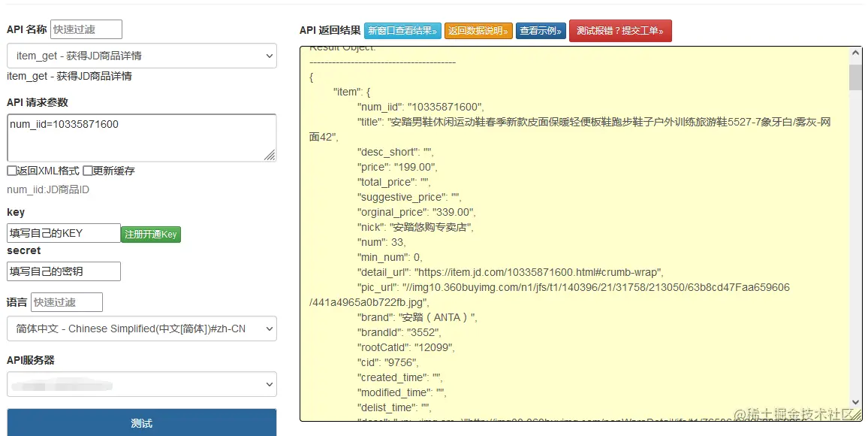Click the "delist_time" line
Image resolution: width=868 pixels, height=436 pixels.
tap(394, 407)
